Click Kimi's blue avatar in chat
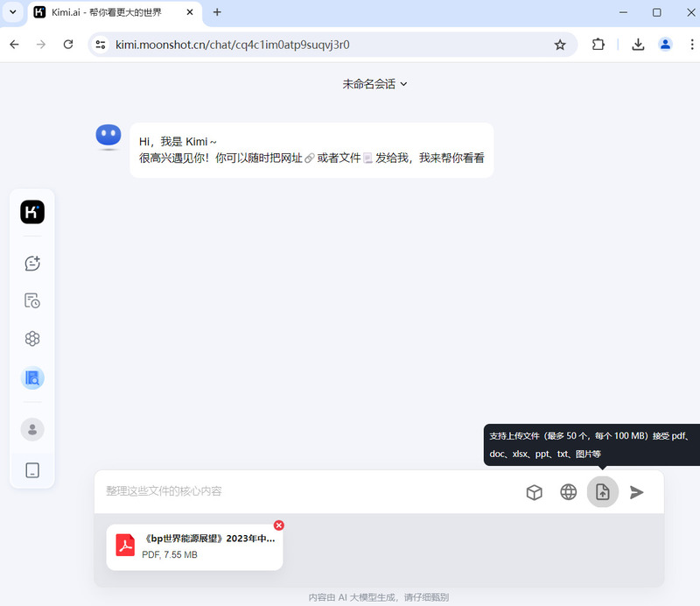Image resolution: width=700 pixels, height=606 pixels. (x=108, y=136)
